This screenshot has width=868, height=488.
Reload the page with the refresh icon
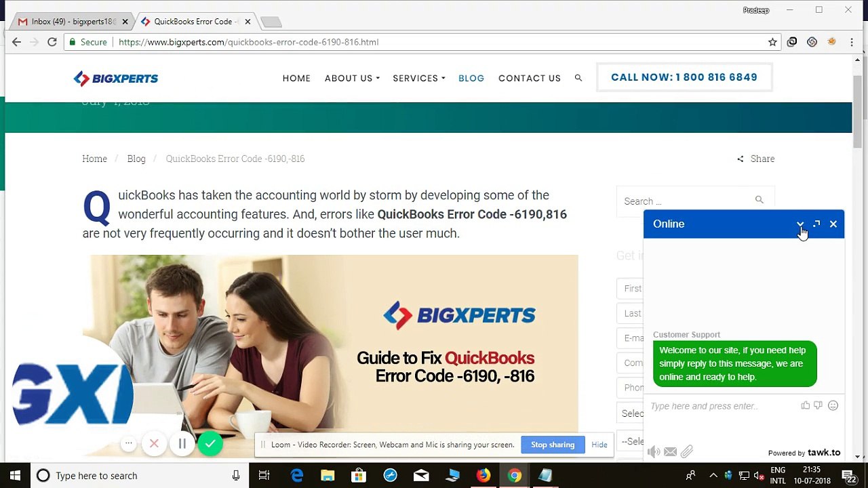click(52, 42)
